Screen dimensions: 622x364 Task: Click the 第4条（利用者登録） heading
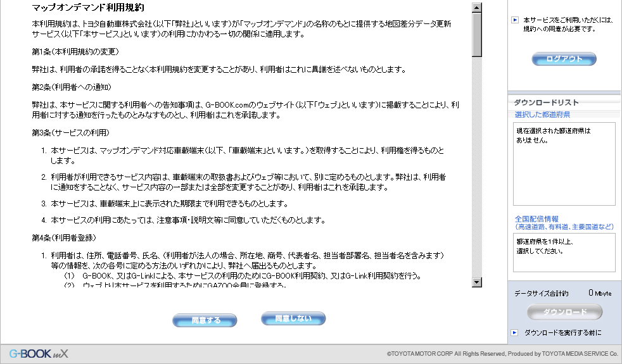[64, 237]
